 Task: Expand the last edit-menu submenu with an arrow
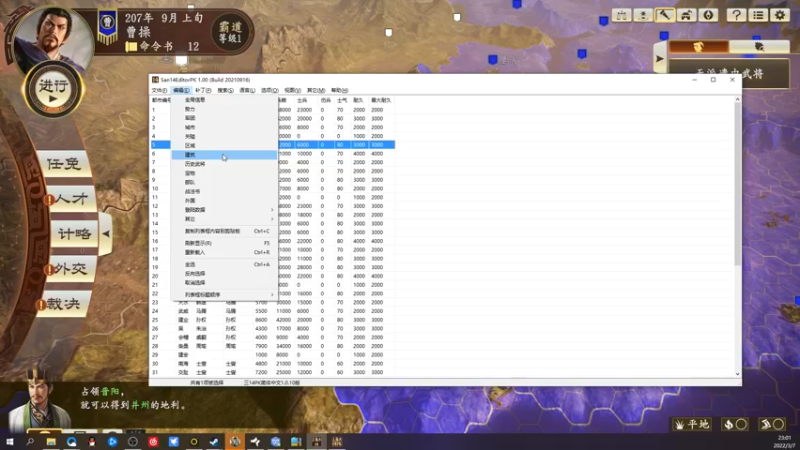click(x=224, y=294)
